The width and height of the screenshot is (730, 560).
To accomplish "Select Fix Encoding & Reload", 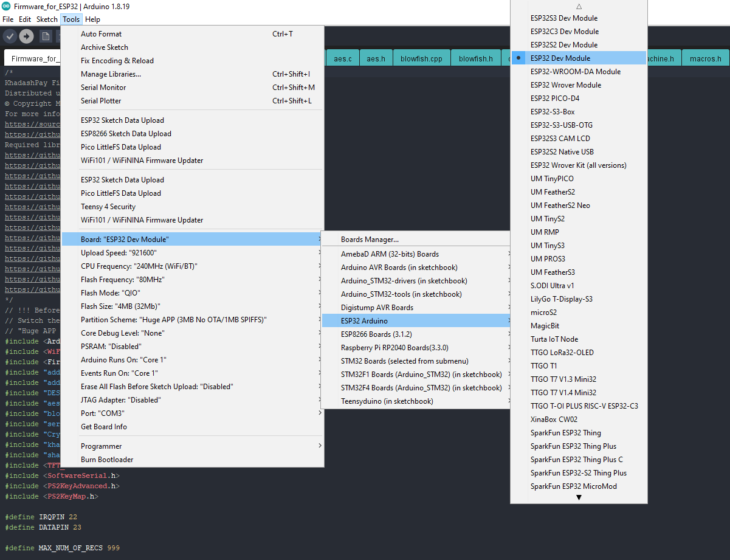I will (193, 61).
